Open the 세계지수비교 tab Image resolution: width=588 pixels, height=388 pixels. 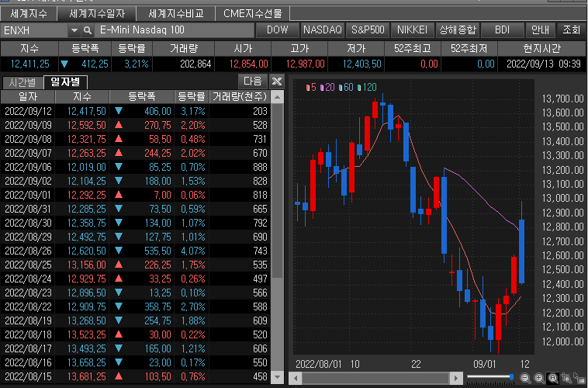[176, 13]
